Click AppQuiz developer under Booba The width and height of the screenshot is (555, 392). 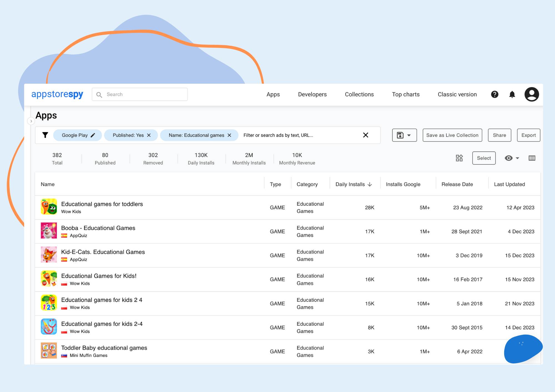point(78,236)
